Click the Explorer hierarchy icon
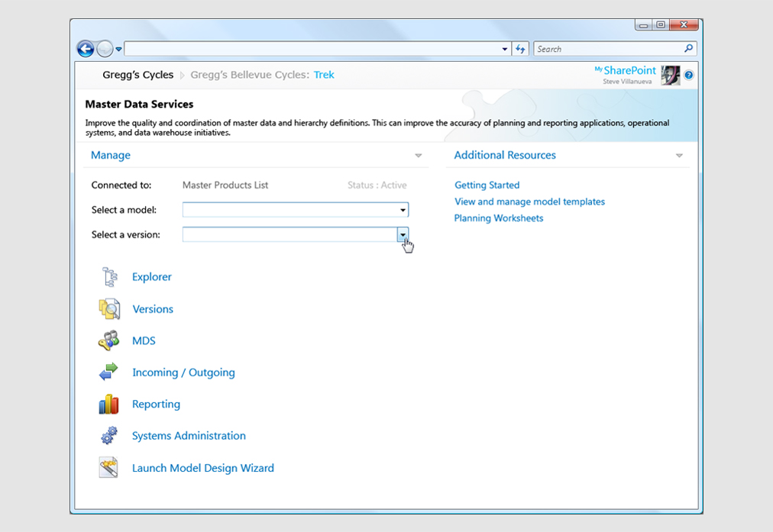Viewport: 773px width, 532px height. click(109, 277)
